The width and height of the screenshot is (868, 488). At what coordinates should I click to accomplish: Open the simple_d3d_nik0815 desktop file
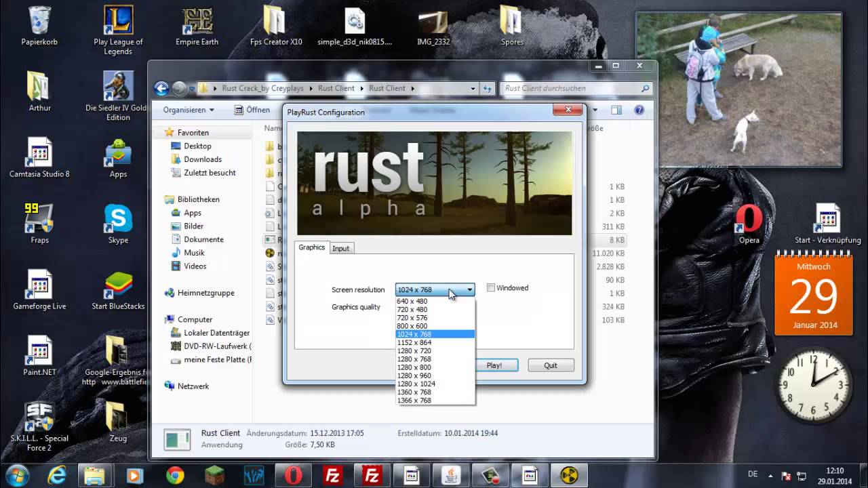pos(355,26)
